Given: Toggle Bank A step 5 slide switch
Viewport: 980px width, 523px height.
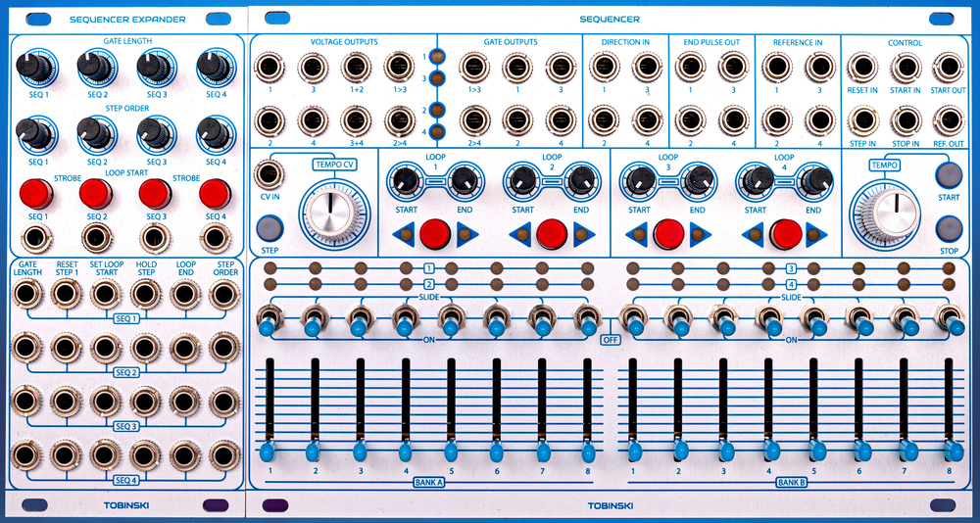Looking at the screenshot, I should click(x=451, y=320).
